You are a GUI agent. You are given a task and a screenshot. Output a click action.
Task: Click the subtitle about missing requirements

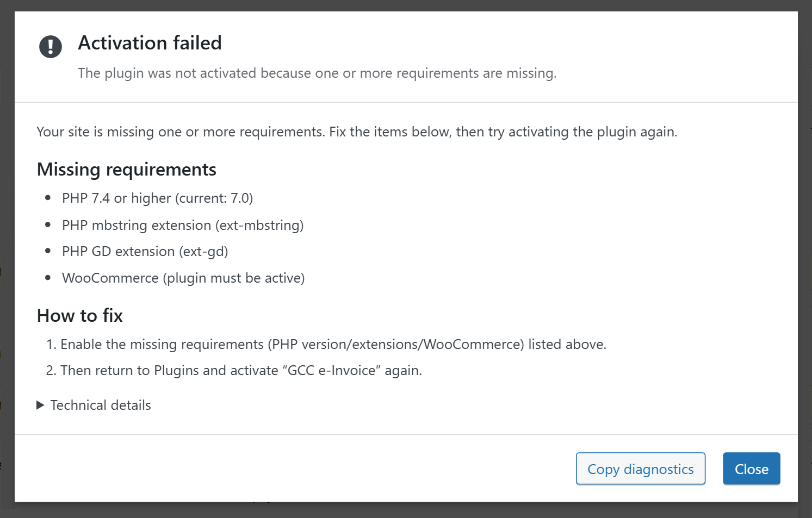pos(317,73)
